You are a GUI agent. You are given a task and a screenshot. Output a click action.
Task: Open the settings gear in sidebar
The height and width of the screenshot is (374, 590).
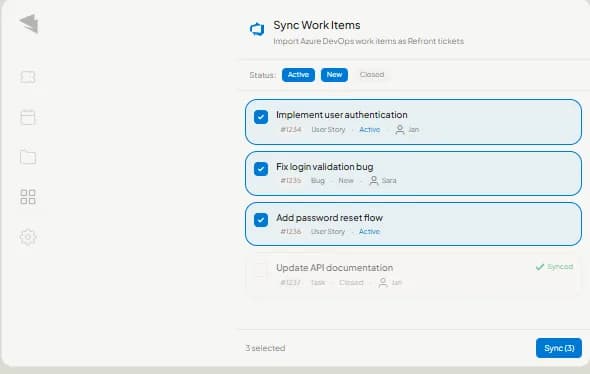coord(28,237)
